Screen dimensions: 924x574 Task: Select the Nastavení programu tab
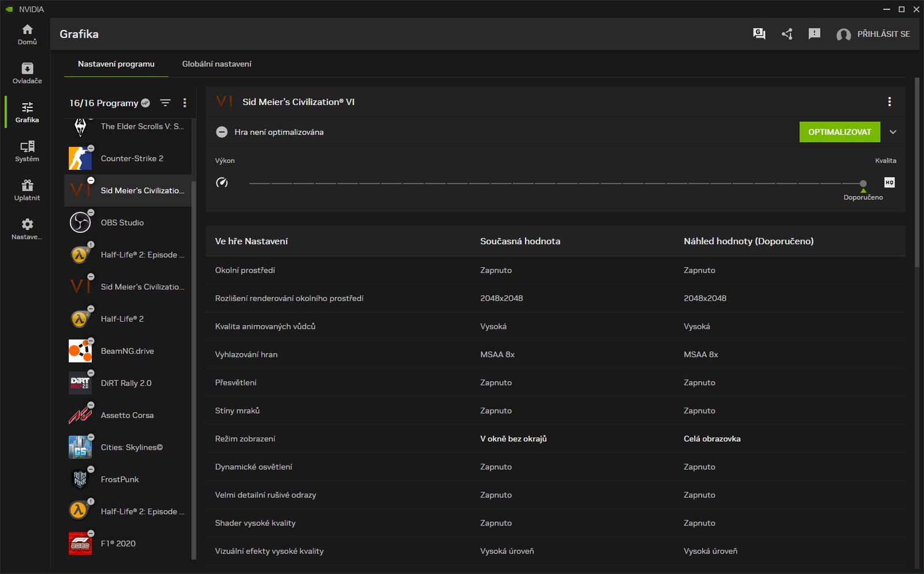116,64
